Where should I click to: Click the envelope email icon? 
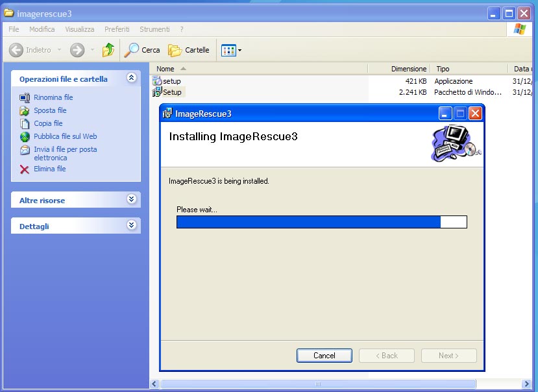(x=25, y=150)
